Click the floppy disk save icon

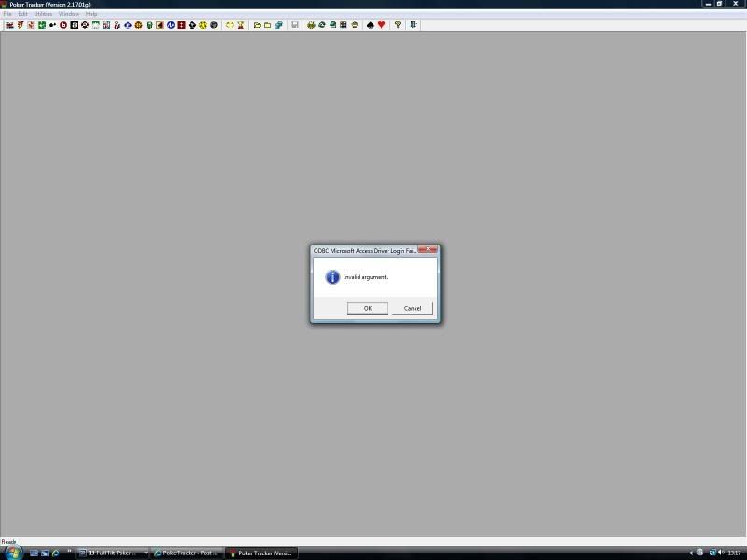295,25
